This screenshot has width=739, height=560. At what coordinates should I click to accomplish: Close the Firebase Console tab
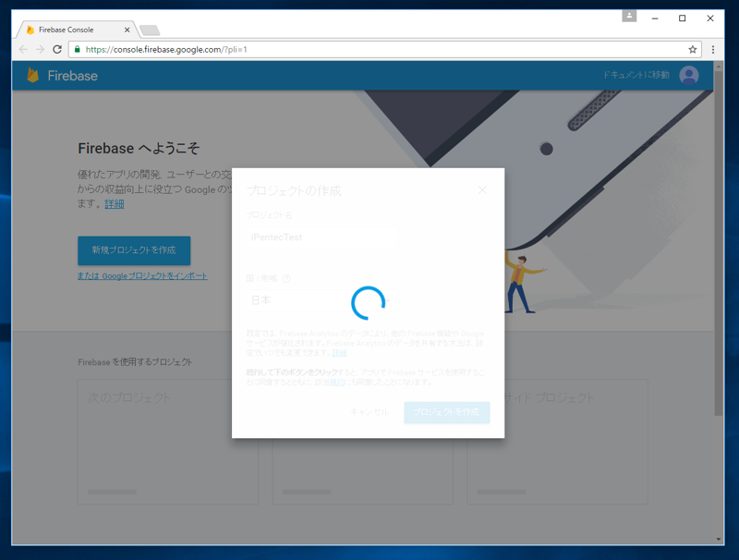(x=127, y=30)
